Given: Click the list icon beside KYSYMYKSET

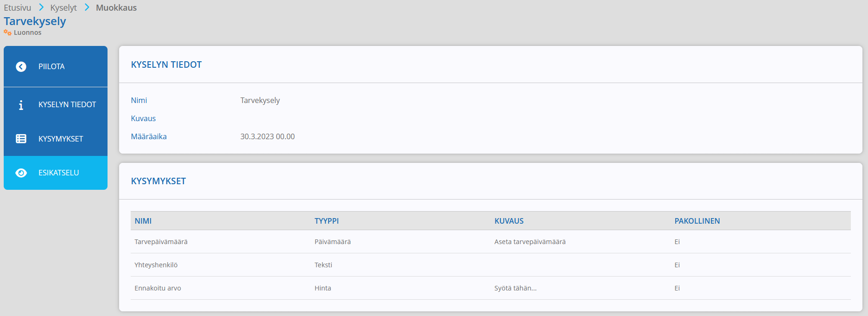Looking at the screenshot, I should [21, 139].
